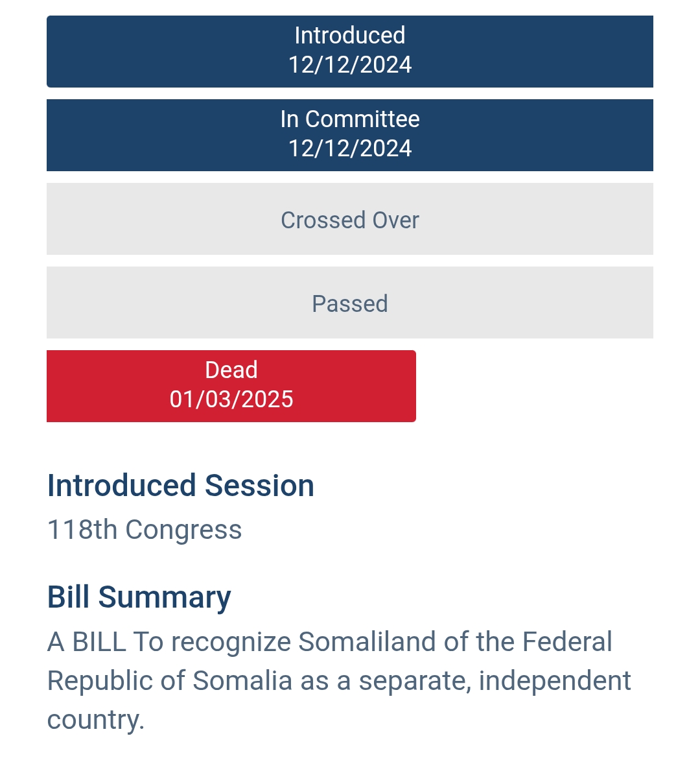This screenshot has width=700, height=760.
Task: Click 'Republic of Somalia' in the summary
Action: [x=170, y=680]
